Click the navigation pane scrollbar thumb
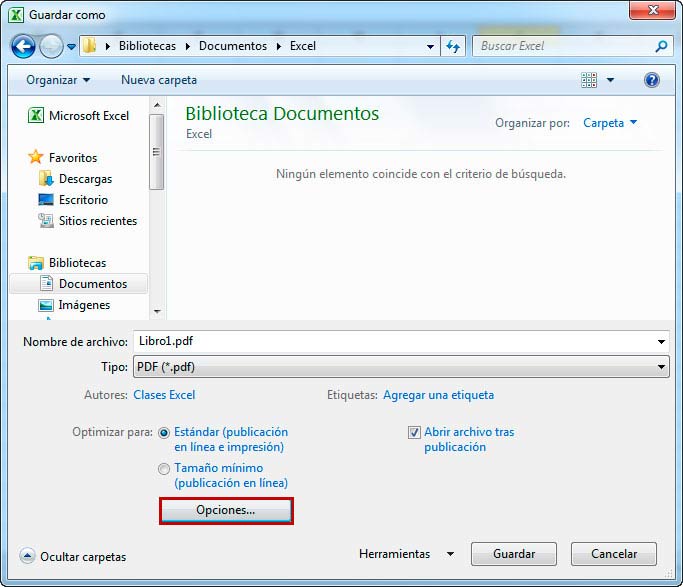Viewport: 683px width, 587px height. (x=156, y=152)
